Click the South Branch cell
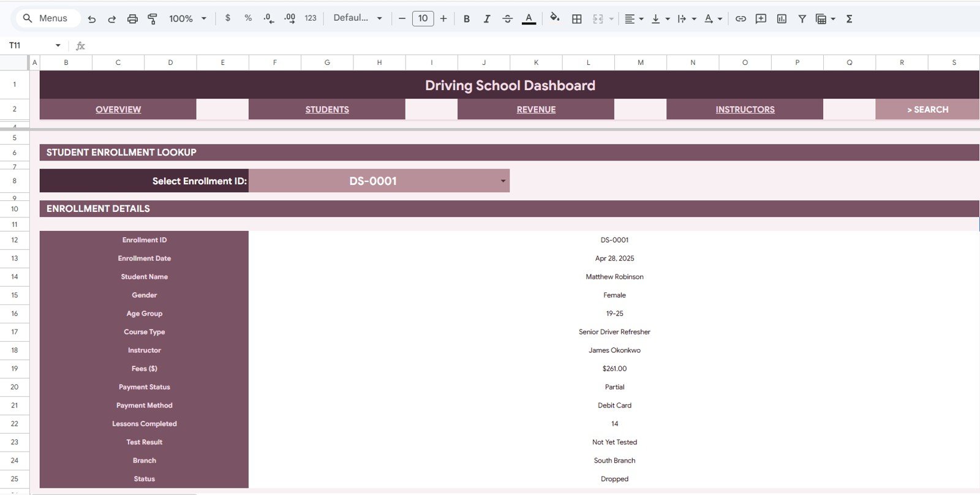980x495 pixels. pyautogui.click(x=614, y=461)
